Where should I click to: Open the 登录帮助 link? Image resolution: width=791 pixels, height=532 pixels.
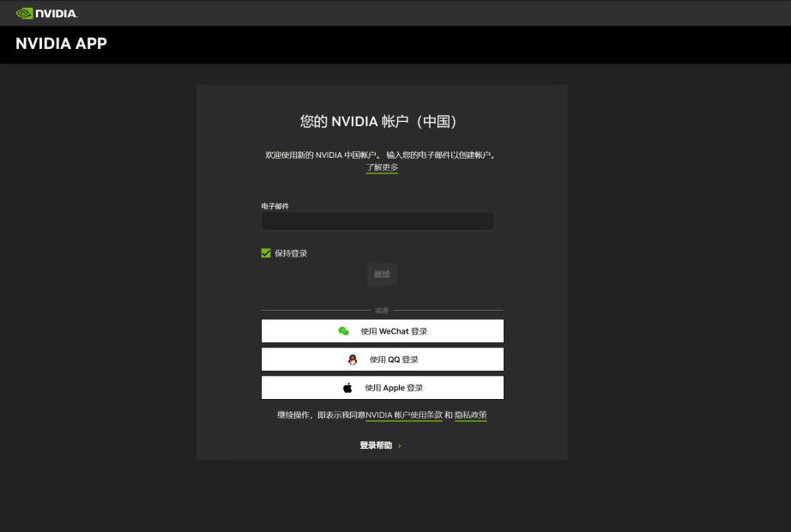pos(376,445)
